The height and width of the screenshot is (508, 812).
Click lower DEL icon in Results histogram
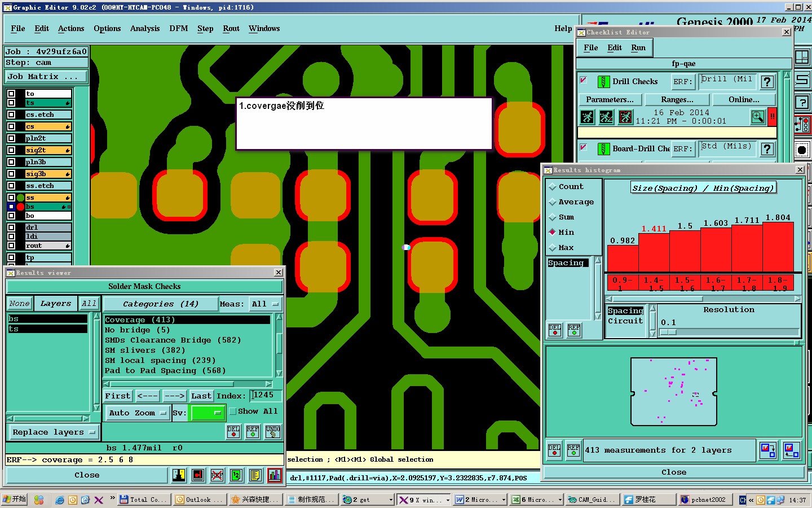tap(555, 450)
